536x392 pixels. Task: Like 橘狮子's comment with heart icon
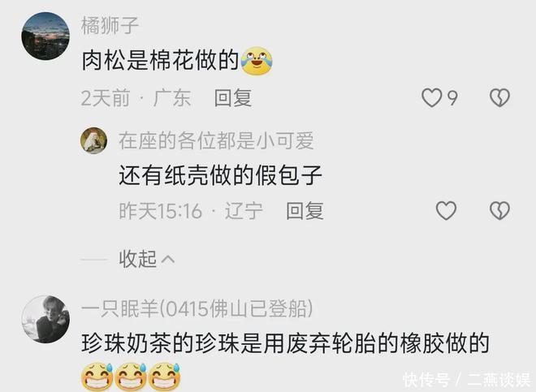pyautogui.click(x=432, y=97)
